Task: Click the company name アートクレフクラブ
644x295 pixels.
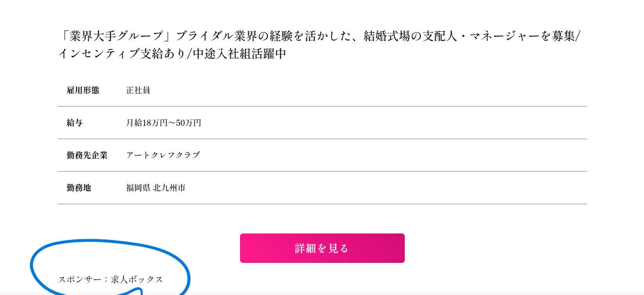Action: 163,155
